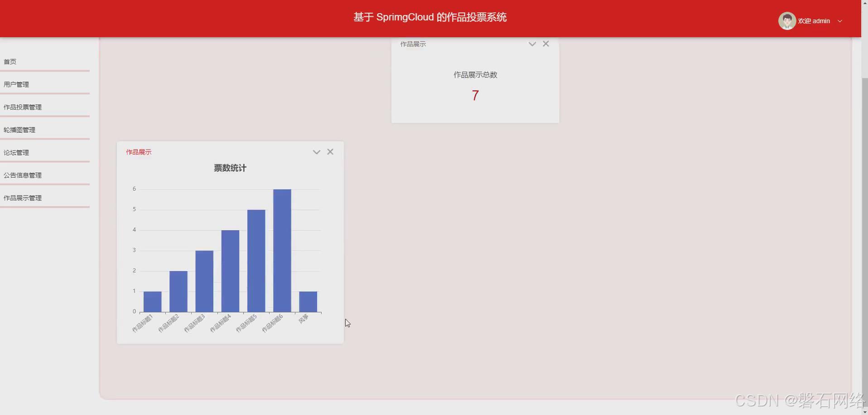Navigate to 首页 in the sidebar

coord(10,61)
